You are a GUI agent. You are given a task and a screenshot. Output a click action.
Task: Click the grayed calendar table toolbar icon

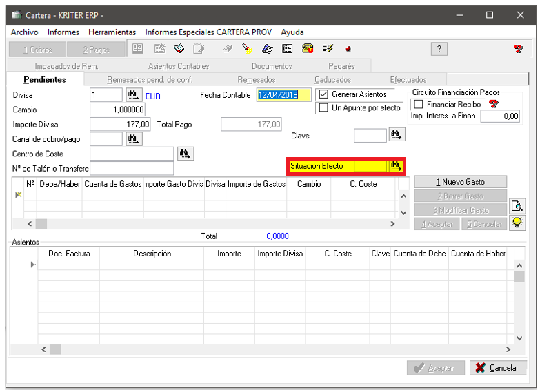pos(159,48)
